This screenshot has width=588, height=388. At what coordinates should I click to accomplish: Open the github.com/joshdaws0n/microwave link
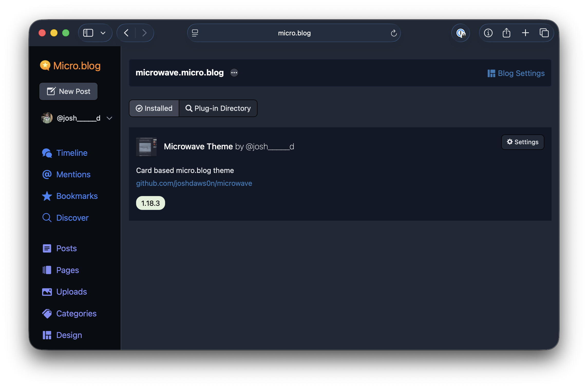tap(194, 183)
